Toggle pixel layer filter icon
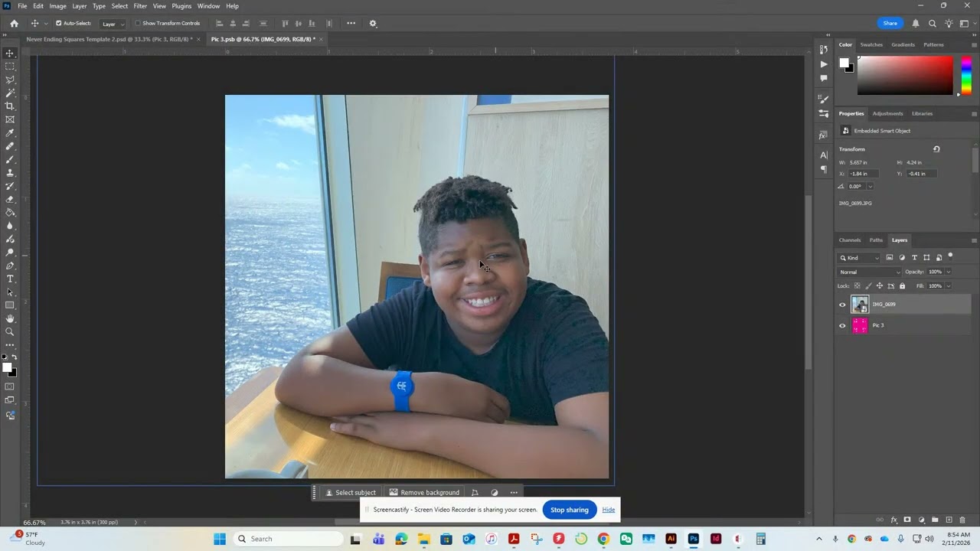 click(x=890, y=258)
